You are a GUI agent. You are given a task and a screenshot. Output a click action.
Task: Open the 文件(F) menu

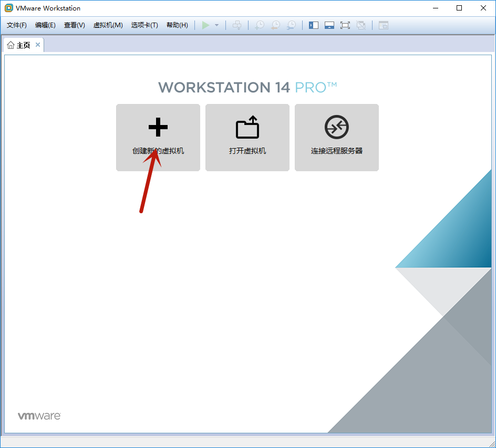click(17, 25)
